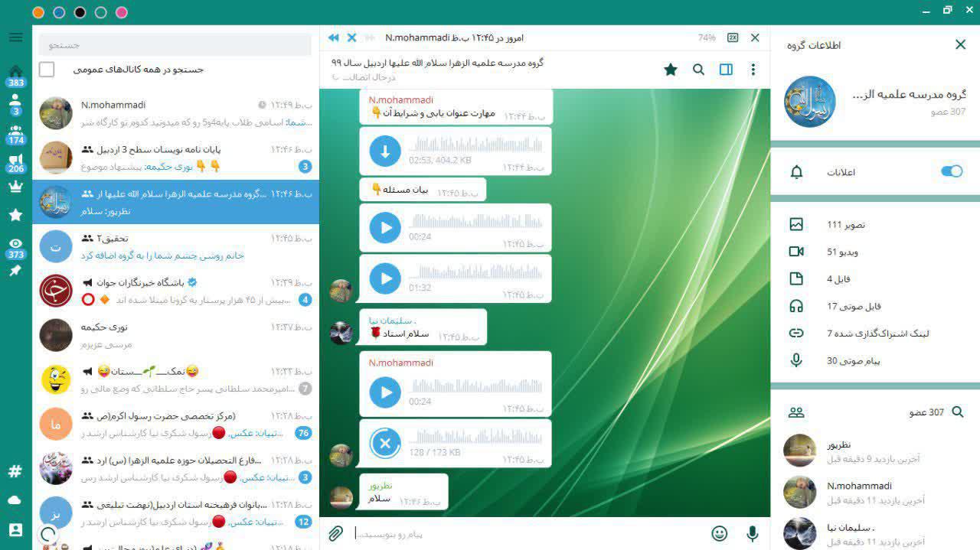Open the shared images entry (111)
This screenshot has width=980, height=550.
click(846, 225)
